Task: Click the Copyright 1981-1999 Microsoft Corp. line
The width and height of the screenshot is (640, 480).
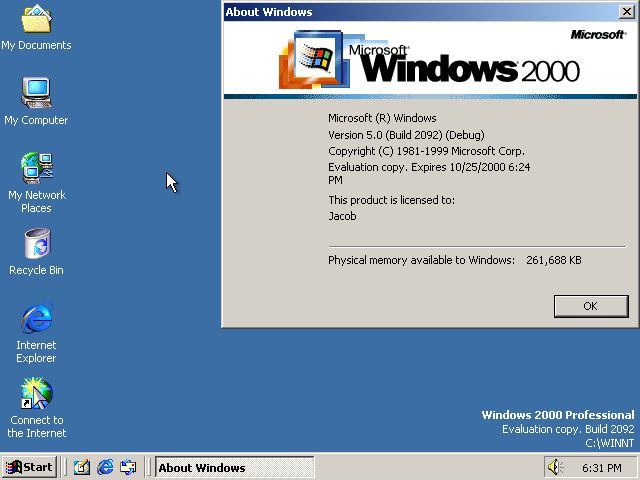Action: tap(426, 151)
